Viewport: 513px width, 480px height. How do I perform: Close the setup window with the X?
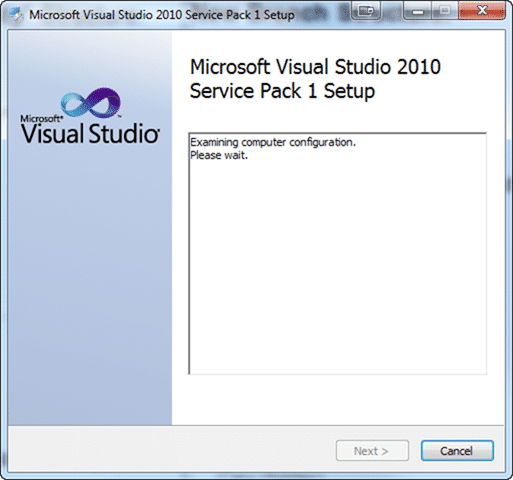pos(482,11)
